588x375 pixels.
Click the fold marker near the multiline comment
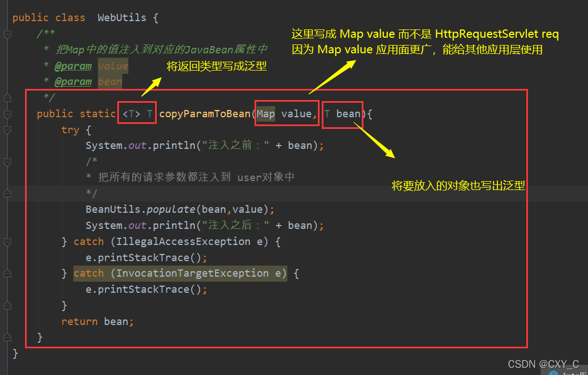[6, 161]
